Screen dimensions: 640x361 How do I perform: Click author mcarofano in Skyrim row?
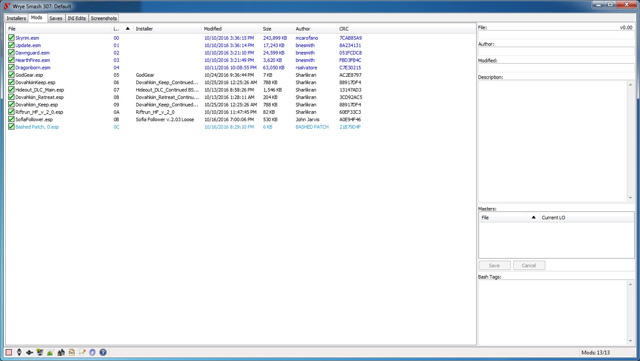coord(307,38)
